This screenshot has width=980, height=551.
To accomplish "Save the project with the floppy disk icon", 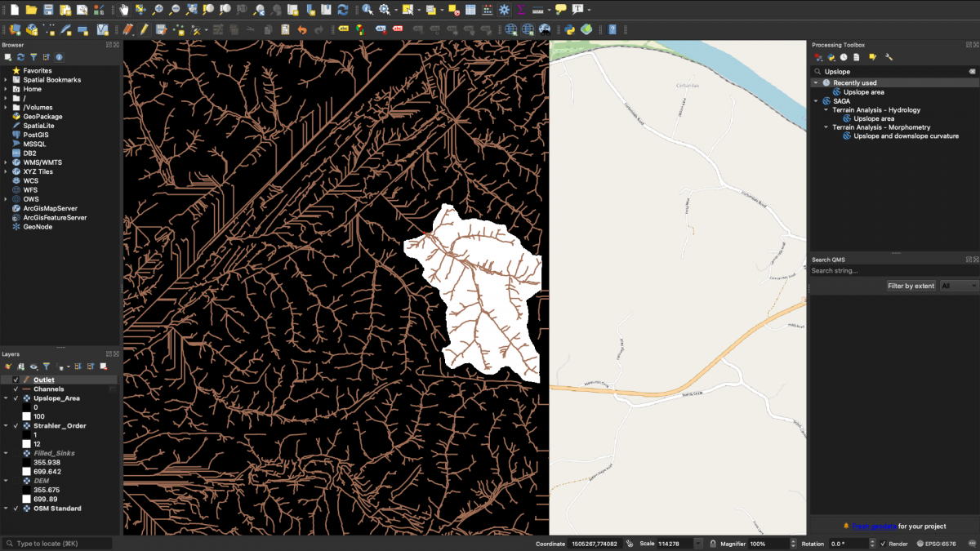I will [48, 10].
